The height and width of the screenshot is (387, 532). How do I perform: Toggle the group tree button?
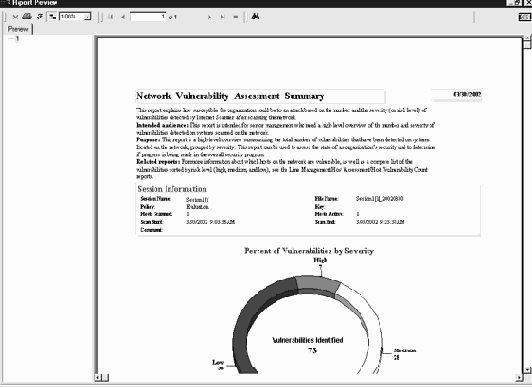coord(52,16)
